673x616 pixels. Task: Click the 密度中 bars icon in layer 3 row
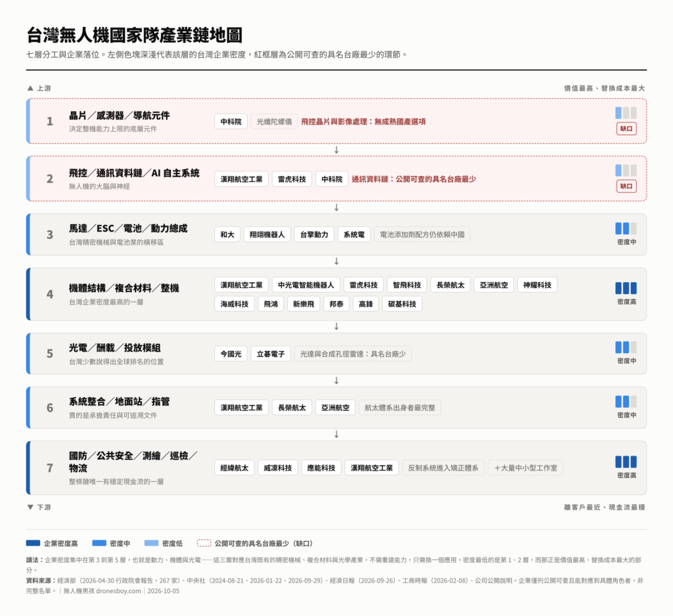(x=626, y=228)
